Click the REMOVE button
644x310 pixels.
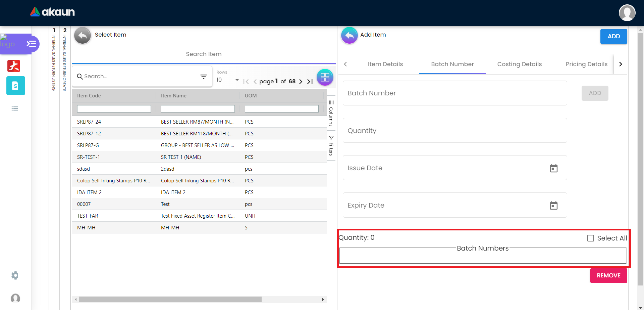(608, 275)
